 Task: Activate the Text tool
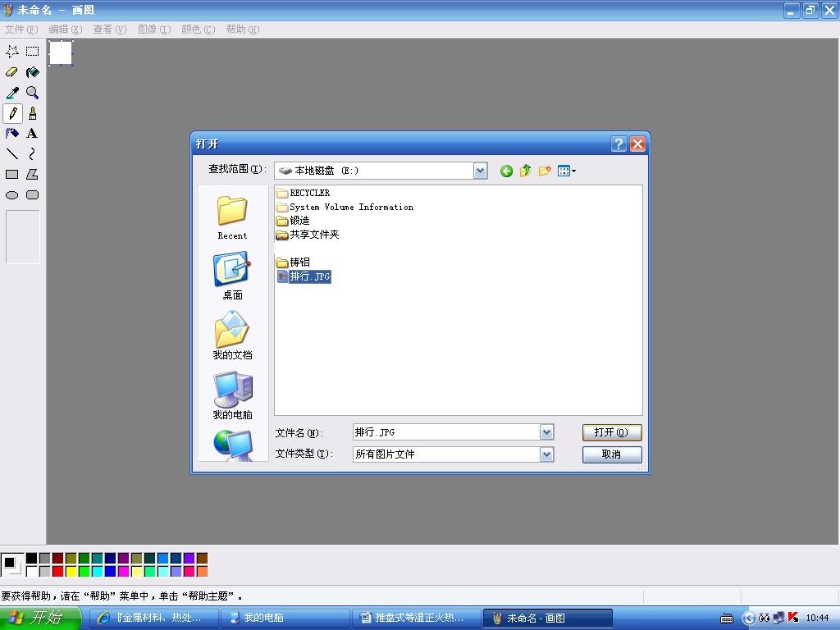tap(32, 133)
